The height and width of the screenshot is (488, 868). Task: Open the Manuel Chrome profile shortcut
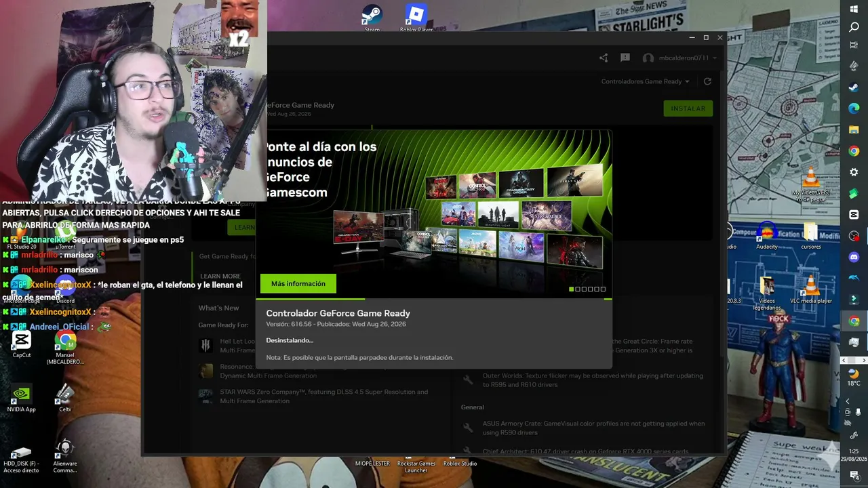tap(65, 348)
